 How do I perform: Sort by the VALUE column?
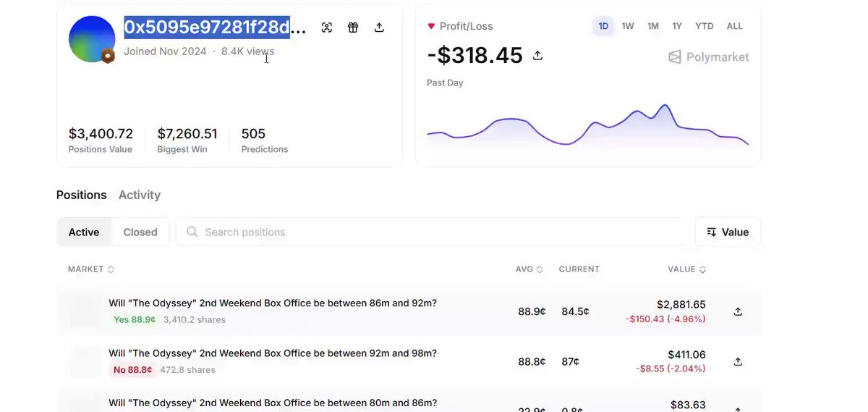pyautogui.click(x=687, y=269)
